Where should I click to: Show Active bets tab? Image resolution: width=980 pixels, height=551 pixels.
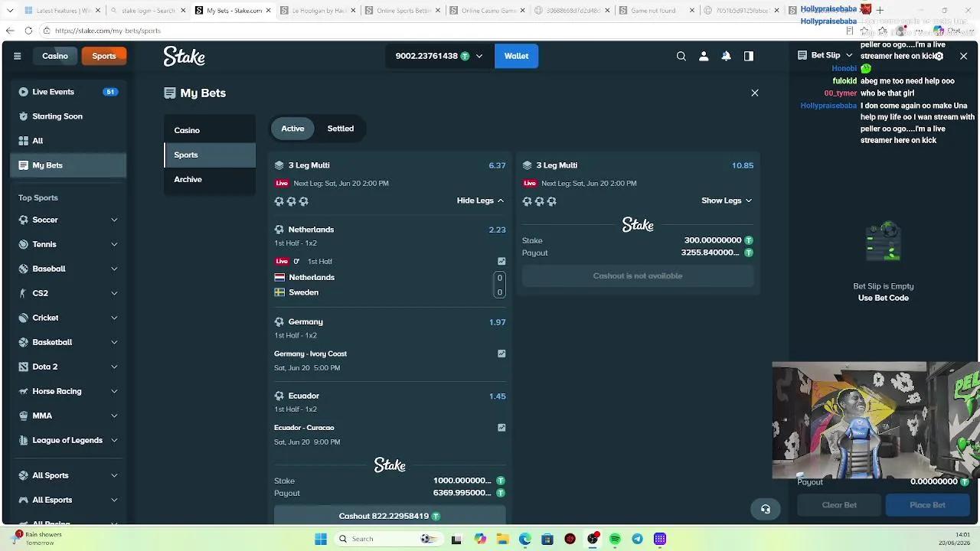292,129
